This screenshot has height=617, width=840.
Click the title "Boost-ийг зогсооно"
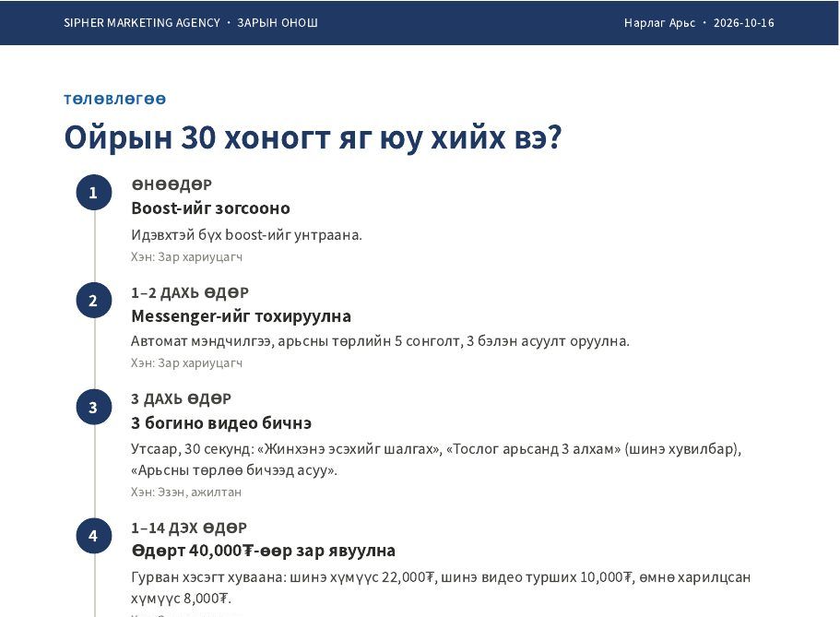coord(210,208)
